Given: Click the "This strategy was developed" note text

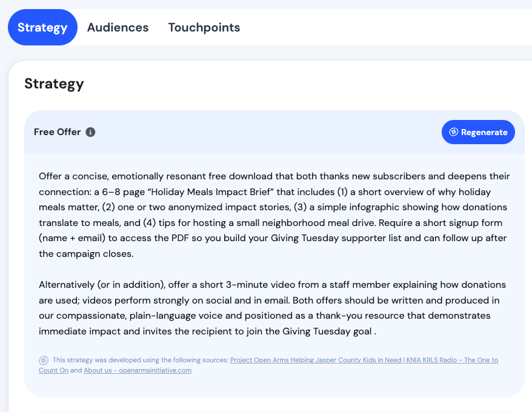Looking at the screenshot, I should (141, 360).
